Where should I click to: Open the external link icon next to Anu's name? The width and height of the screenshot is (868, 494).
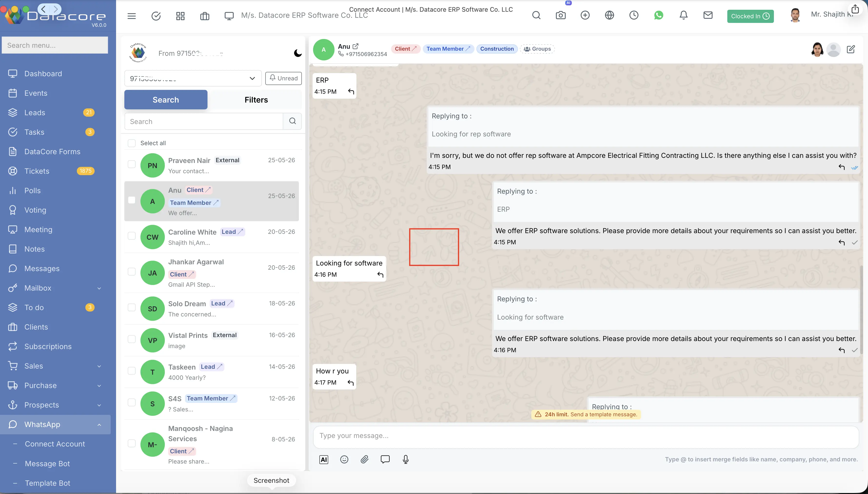point(355,47)
